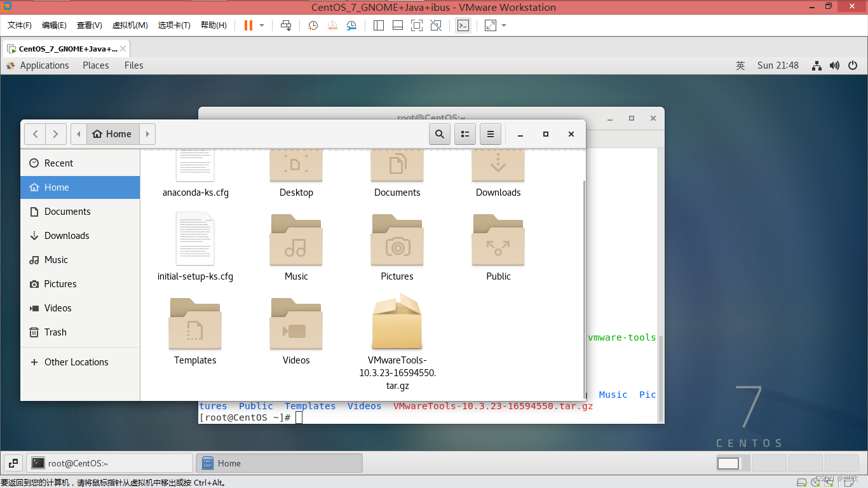This screenshot has height=488, width=868.
Task: Open the 编辑(E) menu
Action: point(54,25)
